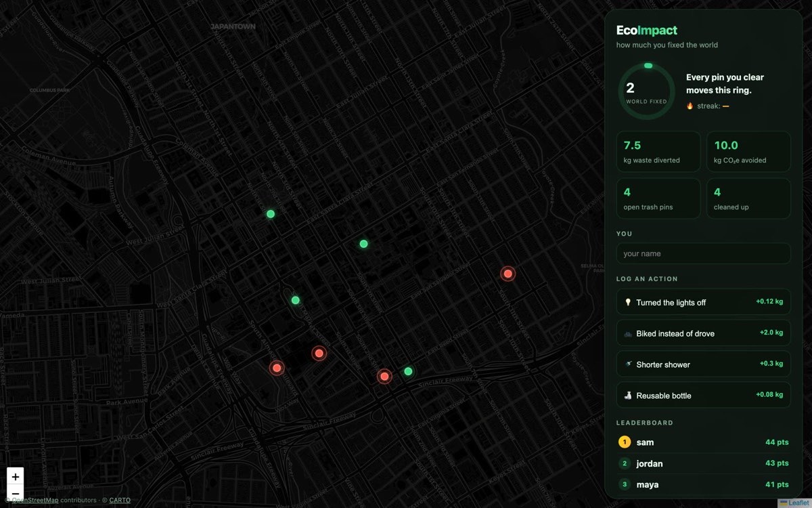Screen dimensions: 812x508
Task: Click the kg CO₂e avoided stat card
Action: point(748,152)
